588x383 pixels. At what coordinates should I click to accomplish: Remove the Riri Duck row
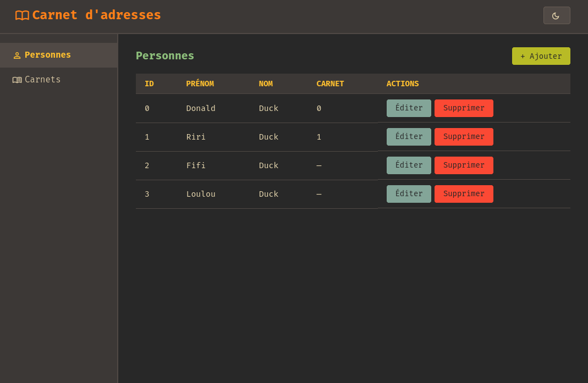point(464,137)
